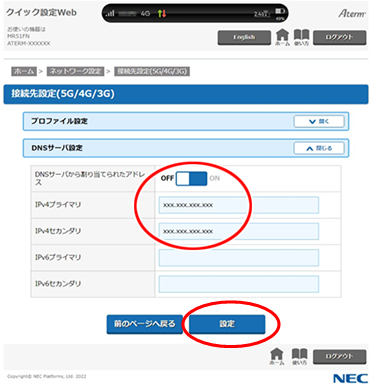Check signal strength bars in status display
This screenshot has width=372, height=386.
(x=110, y=13)
